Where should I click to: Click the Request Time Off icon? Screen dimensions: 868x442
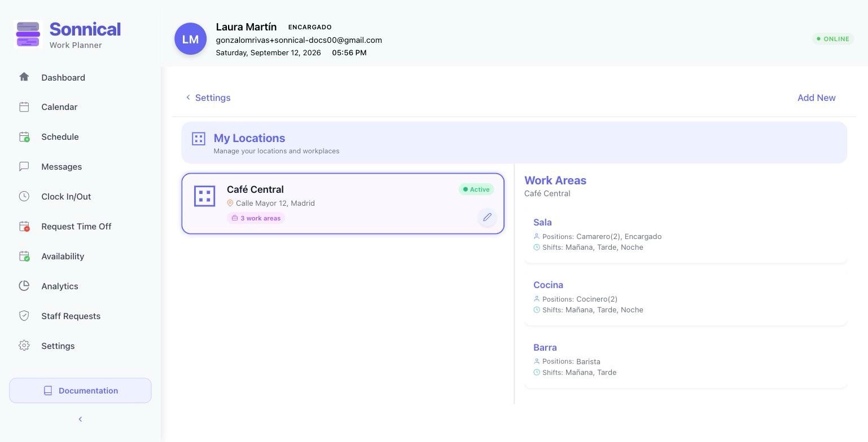[x=24, y=226]
